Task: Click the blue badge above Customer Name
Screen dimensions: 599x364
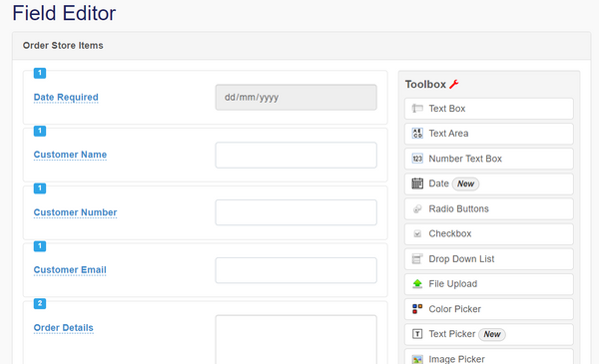Action: click(40, 131)
